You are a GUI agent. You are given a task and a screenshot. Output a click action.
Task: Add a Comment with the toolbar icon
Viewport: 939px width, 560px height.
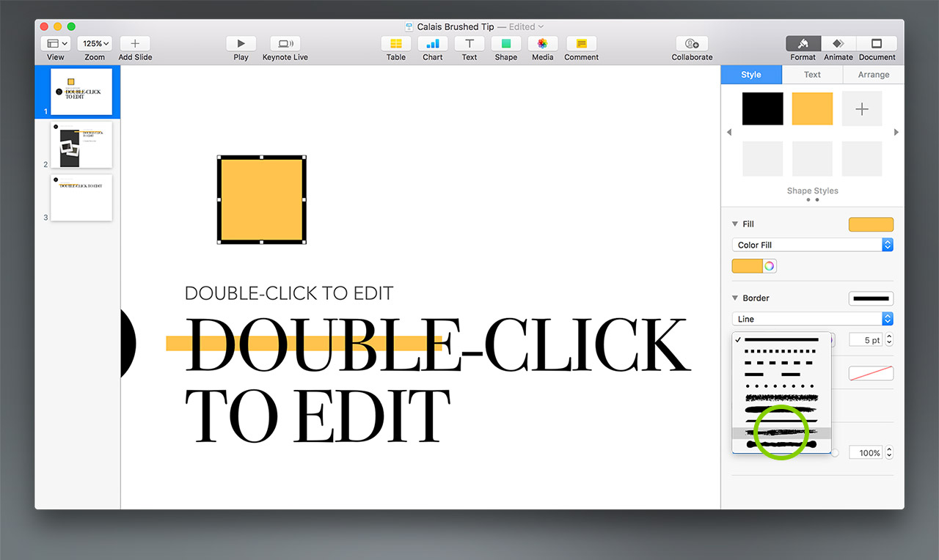pyautogui.click(x=581, y=44)
